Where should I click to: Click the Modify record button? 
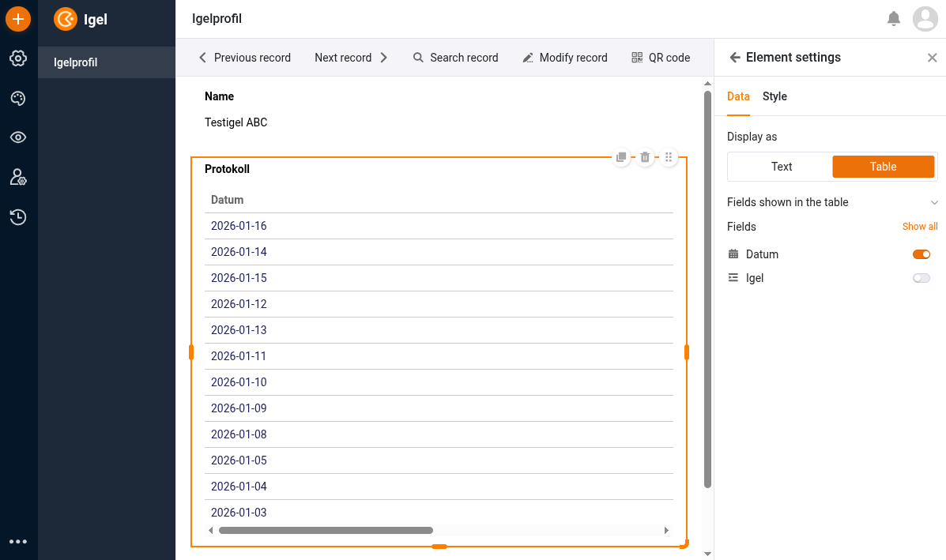point(565,58)
